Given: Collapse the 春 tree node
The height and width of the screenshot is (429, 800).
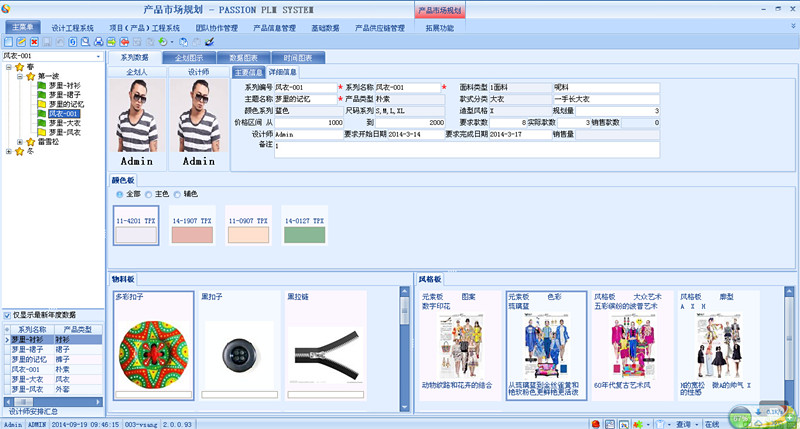Looking at the screenshot, I should (9, 67).
